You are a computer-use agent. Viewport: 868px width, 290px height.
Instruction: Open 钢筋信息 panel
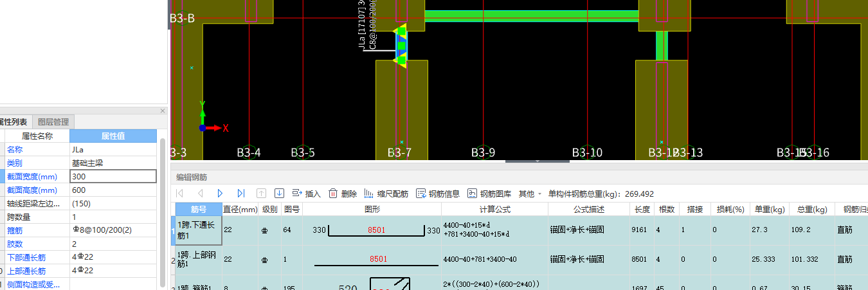tap(438, 194)
